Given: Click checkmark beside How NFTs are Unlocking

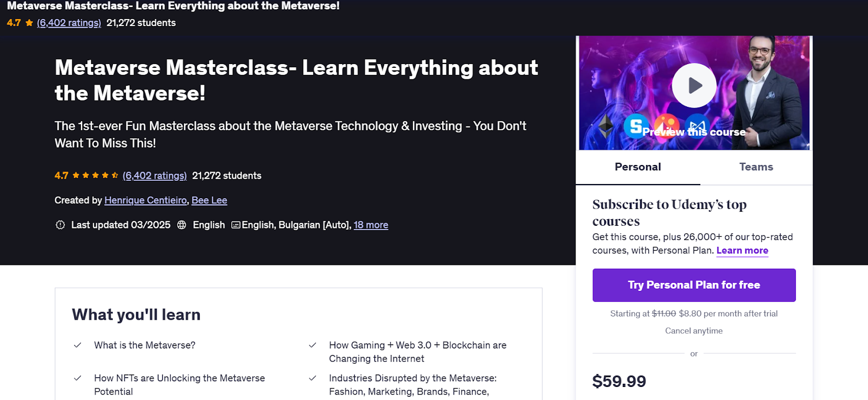Looking at the screenshot, I should point(78,378).
